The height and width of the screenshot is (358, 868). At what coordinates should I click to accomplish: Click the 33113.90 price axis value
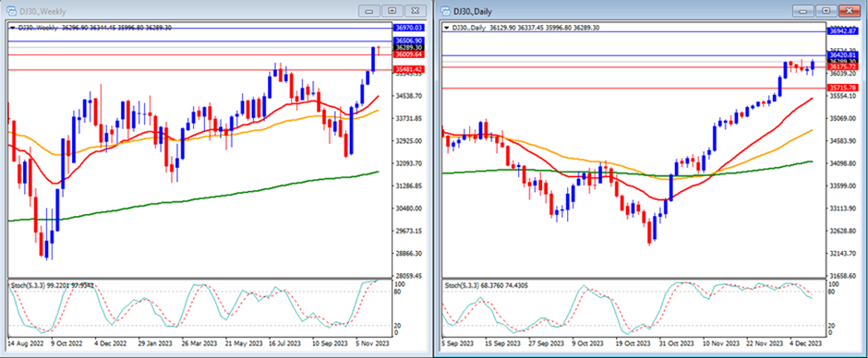click(x=844, y=209)
